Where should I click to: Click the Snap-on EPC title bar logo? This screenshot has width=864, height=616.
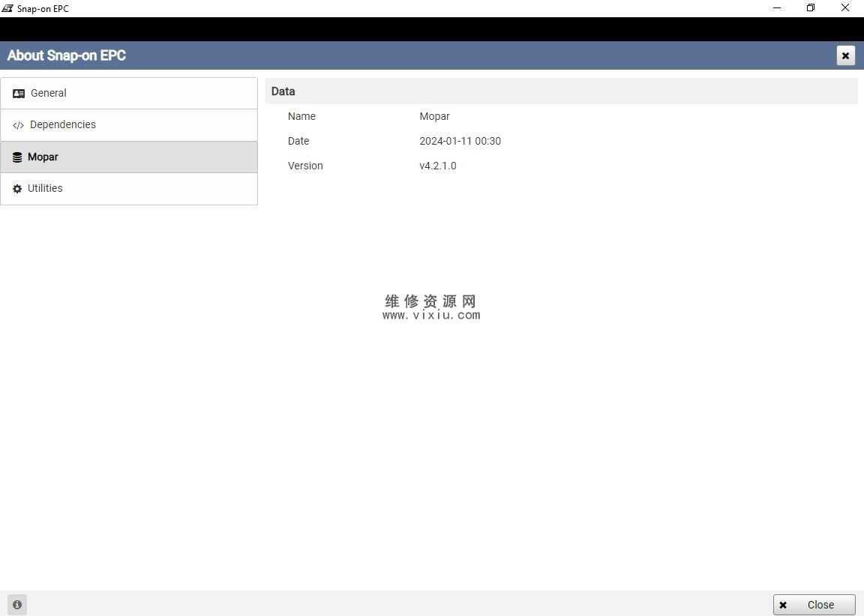tap(7, 8)
